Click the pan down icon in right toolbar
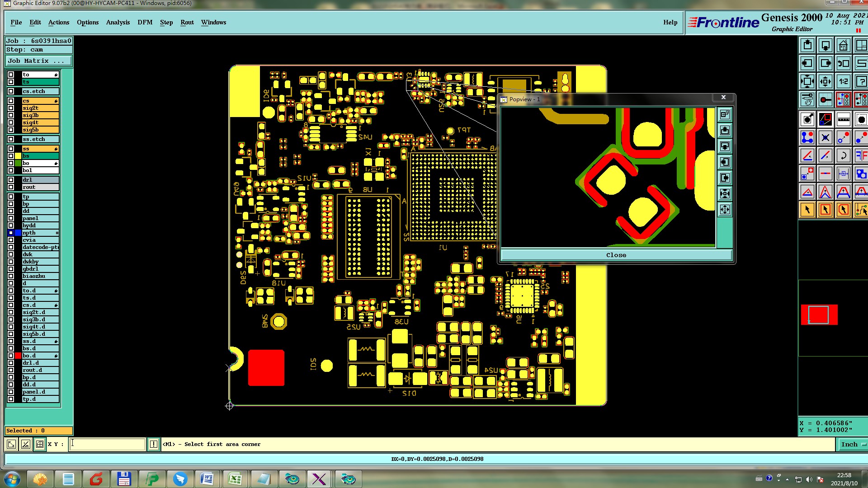 (x=826, y=45)
